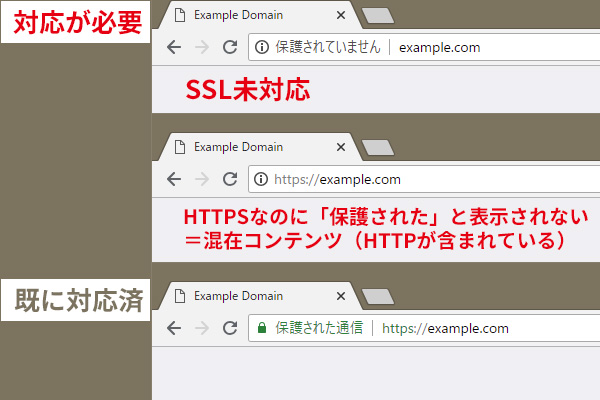Refresh the bottom browser with 保護された通信
The height and width of the screenshot is (400, 600).
pyautogui.click(x=229, y=328)
